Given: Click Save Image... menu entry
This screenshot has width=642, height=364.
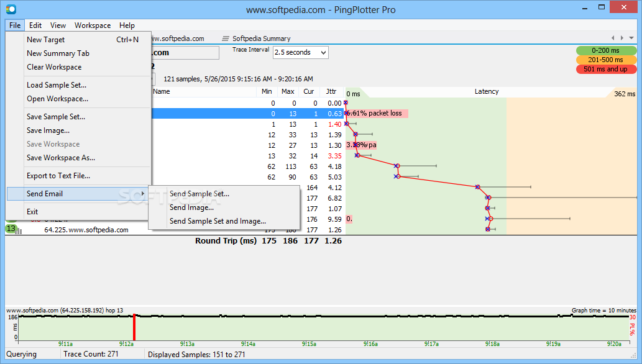Looking at the screenshot, I should click(x=78, y=130).
